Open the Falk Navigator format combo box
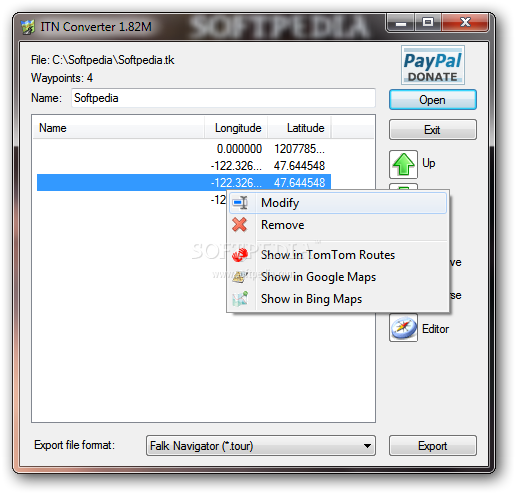516x494 pixels. click(x=261, y=446)
